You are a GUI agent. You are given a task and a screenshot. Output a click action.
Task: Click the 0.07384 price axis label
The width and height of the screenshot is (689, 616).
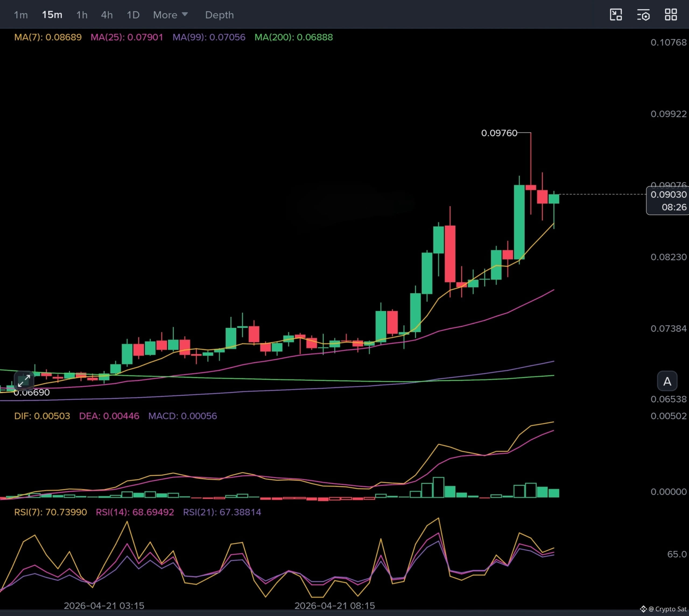(x=668, y=328)
